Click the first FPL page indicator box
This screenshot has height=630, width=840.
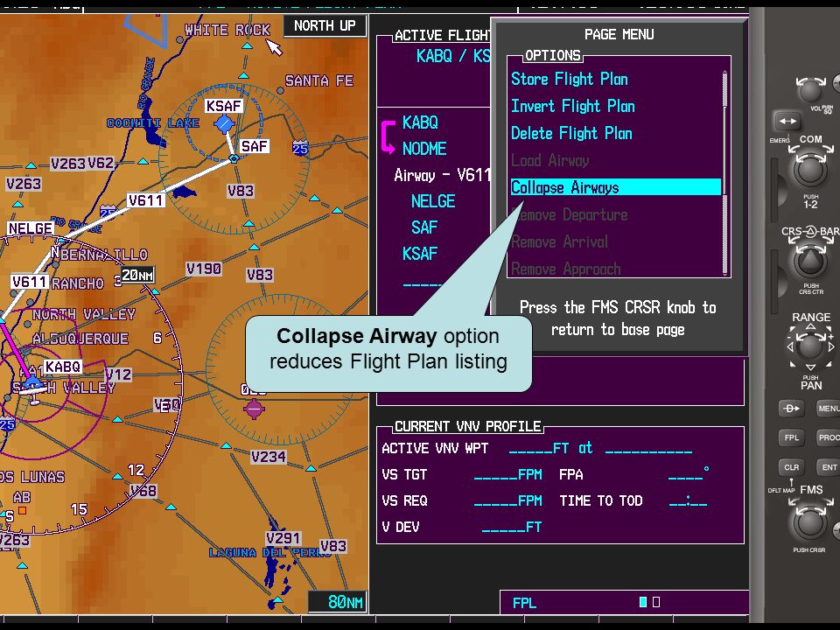coord(643,602)
